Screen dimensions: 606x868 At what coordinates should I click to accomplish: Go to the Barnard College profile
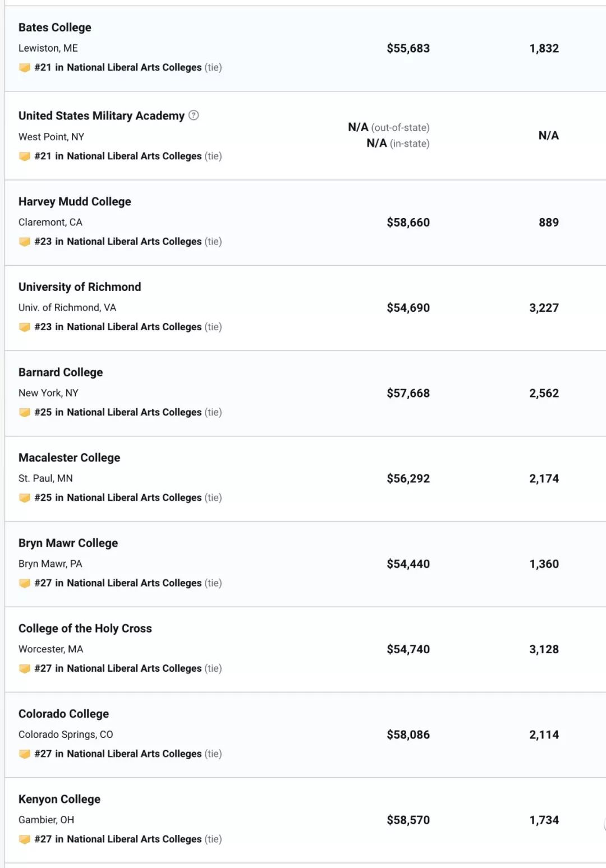(61, 372)
